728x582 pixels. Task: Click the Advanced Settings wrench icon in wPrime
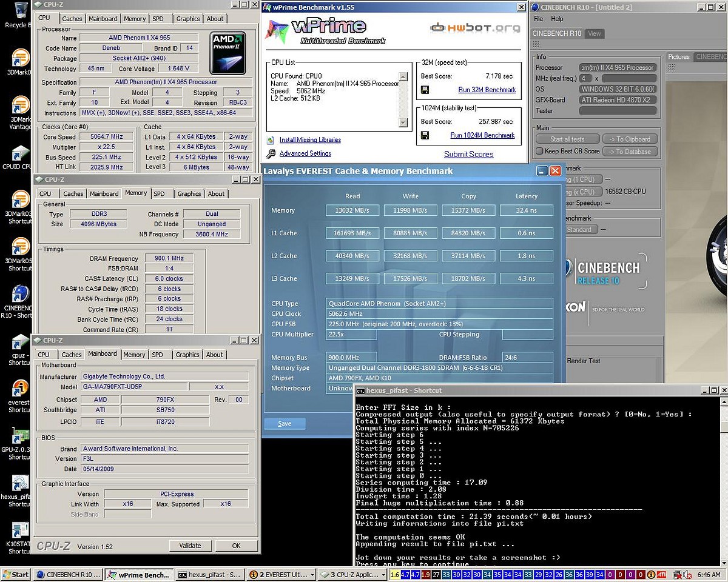271,154
